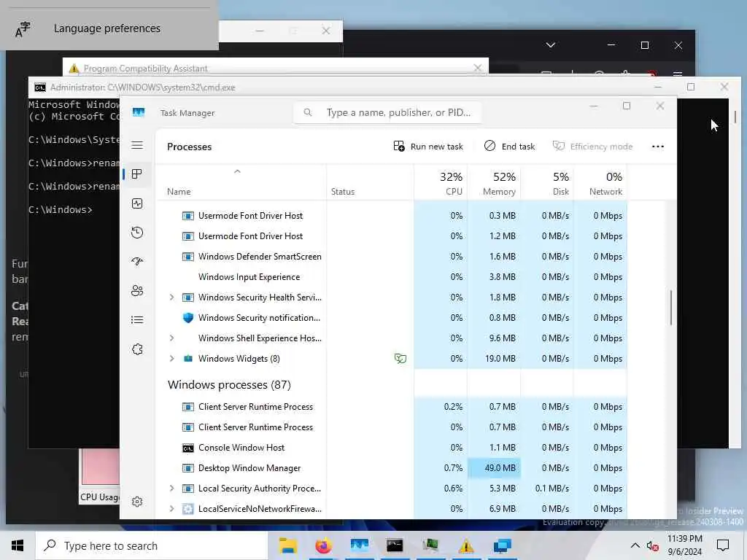Sort by Network column header
The width and height of the screenshot is (747, 560).
[x=601, y=183]
